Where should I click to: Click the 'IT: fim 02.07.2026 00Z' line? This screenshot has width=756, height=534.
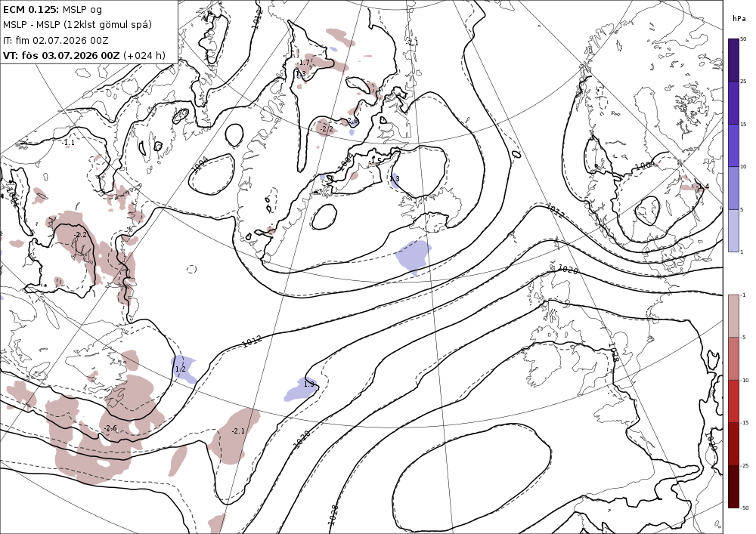(x=55, y=40)
